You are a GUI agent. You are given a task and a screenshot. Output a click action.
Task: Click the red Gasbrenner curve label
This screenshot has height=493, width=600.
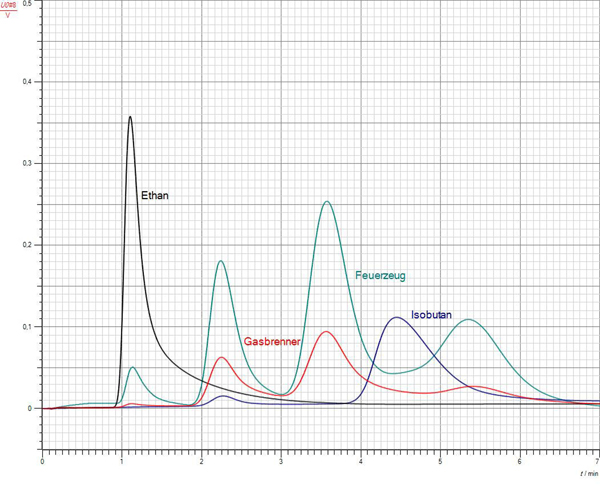point(272,341)
